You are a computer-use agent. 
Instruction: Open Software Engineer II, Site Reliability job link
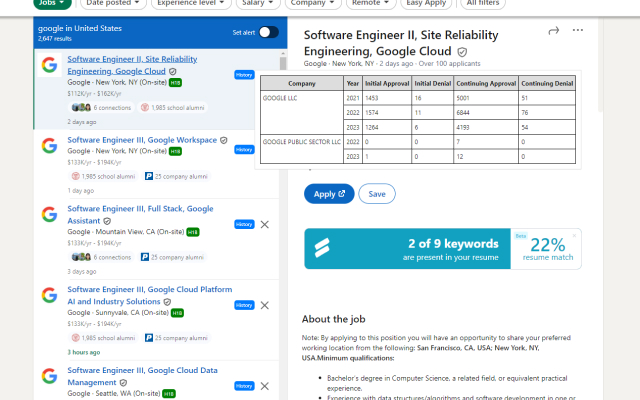pyautogui.click(x=132, y=65)
